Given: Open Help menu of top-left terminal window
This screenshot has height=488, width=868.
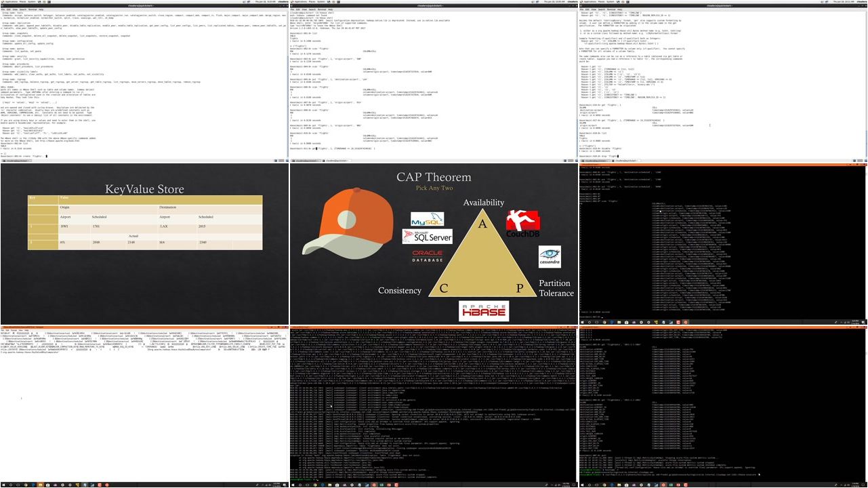Looking at the screenshot, I should coord(42,9).
